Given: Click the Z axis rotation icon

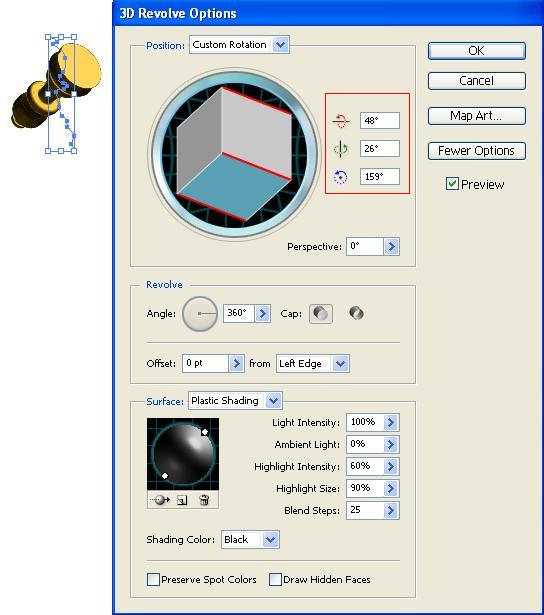Looking at the screenshot, I should [340, 177].
